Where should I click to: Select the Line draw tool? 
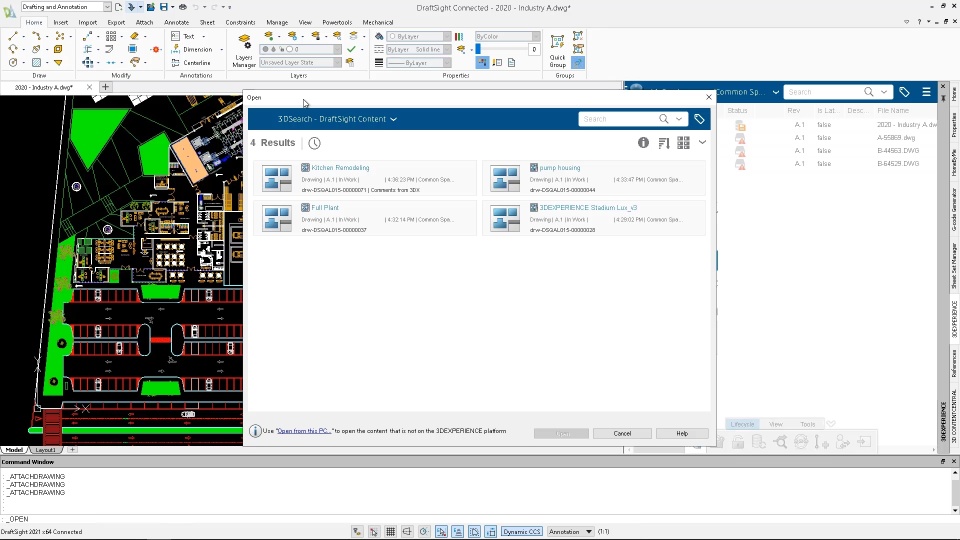click(x=13, y=36)
